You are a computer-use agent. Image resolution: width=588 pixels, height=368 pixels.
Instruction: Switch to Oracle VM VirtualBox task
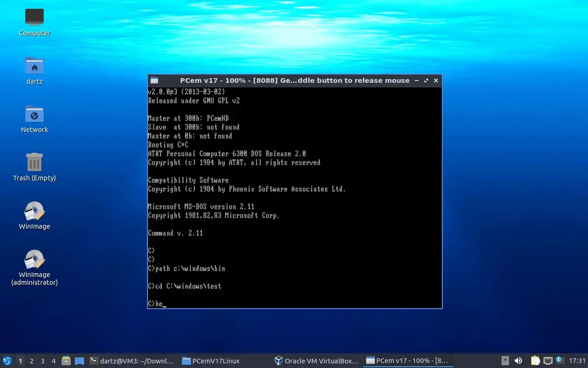click(x=317, y=361)
